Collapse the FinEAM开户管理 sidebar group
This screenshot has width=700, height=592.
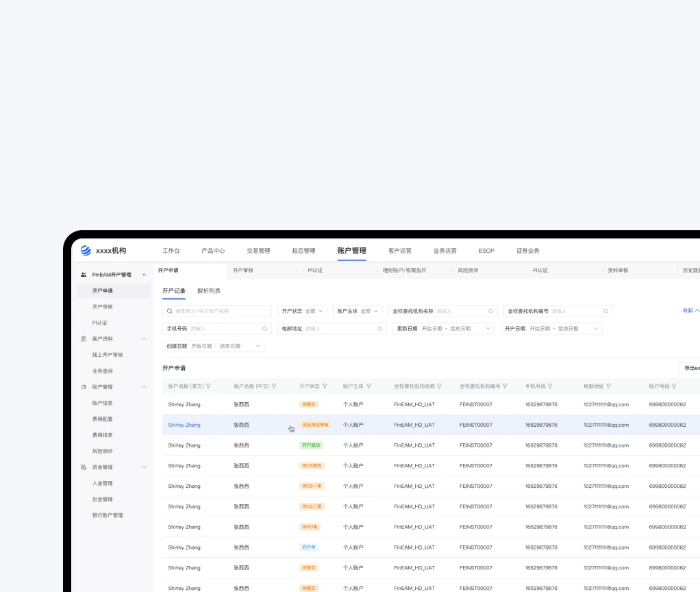[x=145, y=275]
